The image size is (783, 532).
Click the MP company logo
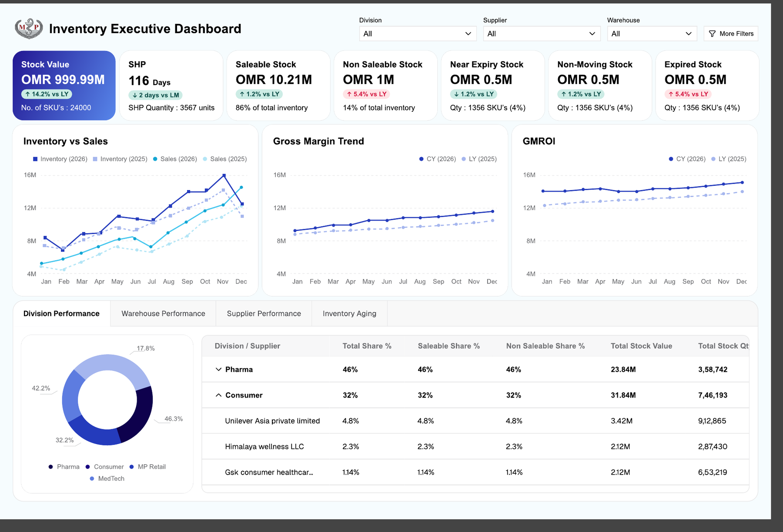coord(29,28)
